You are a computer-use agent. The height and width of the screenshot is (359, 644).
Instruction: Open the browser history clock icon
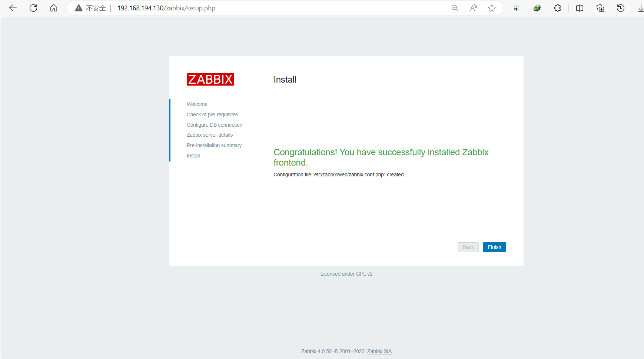click(x=621, y=8)
